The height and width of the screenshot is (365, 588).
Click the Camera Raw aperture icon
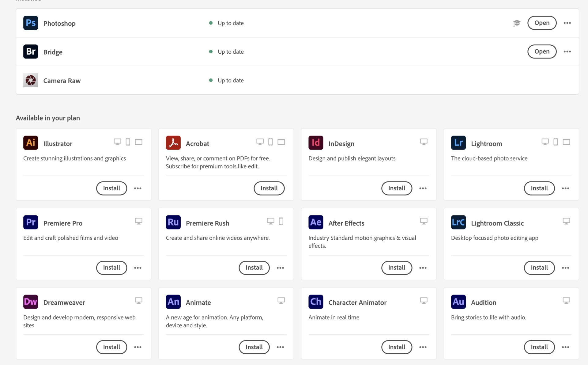point(31,80)
